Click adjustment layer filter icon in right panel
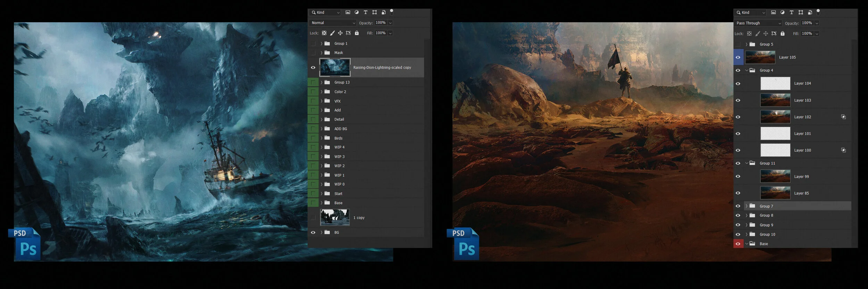 [x=782, y=12]
